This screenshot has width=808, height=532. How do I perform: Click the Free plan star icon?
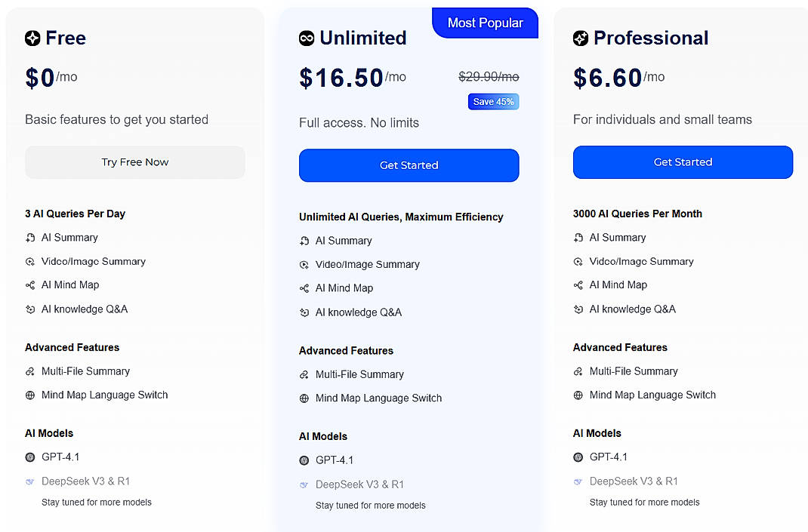[x=33, y=38]
